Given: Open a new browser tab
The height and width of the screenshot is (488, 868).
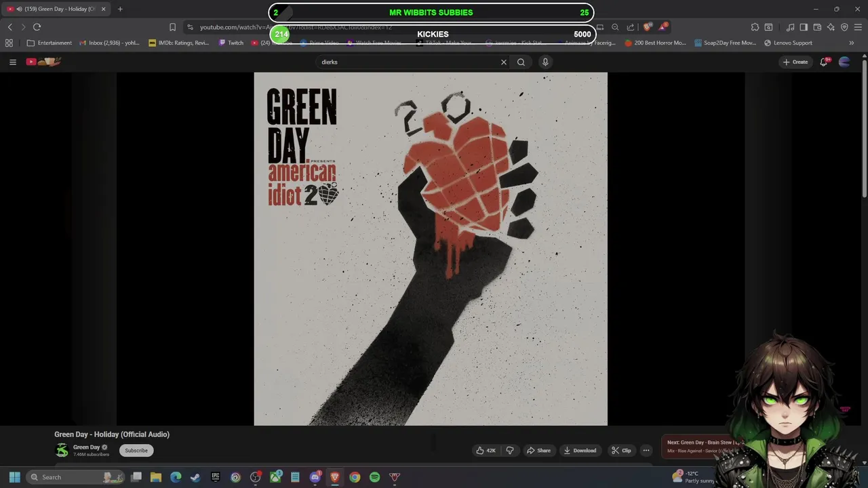Looking at the screenshot, I should 120,9.
